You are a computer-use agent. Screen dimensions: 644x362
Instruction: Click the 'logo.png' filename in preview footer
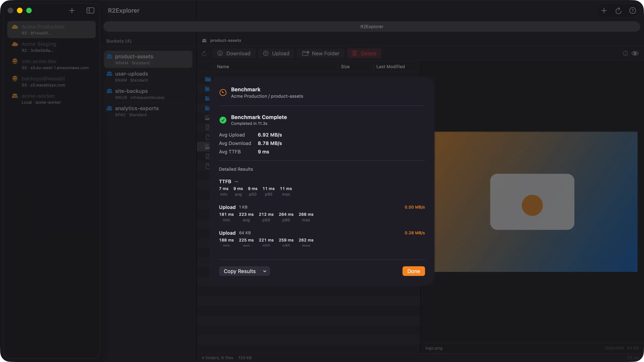[x=434, y=348]
